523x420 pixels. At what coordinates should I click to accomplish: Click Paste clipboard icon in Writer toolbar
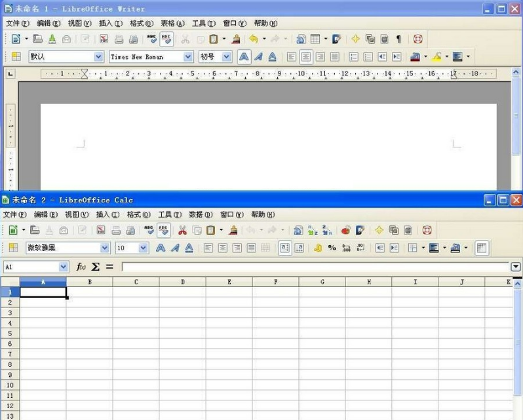214,39
